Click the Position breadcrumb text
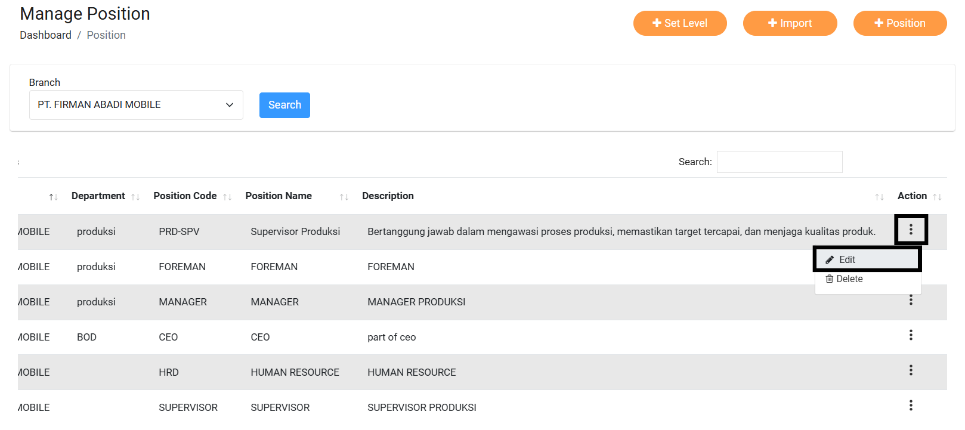 click(106, 35)
